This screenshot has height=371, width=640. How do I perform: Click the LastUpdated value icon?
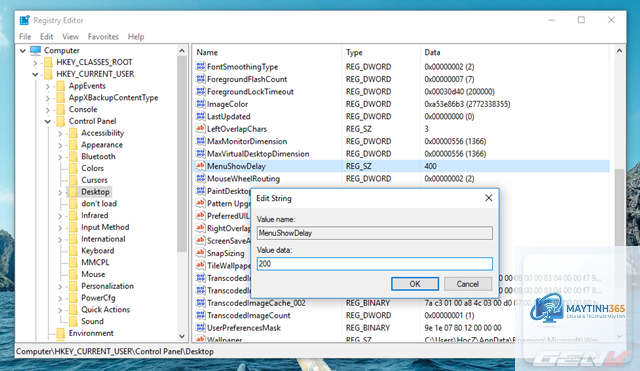click(200, 116)
